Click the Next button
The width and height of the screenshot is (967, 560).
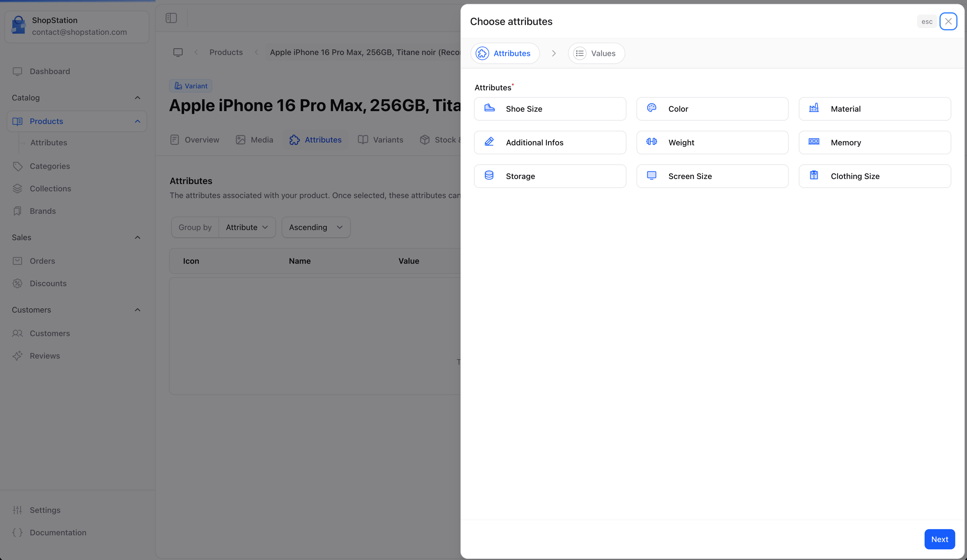939,539
